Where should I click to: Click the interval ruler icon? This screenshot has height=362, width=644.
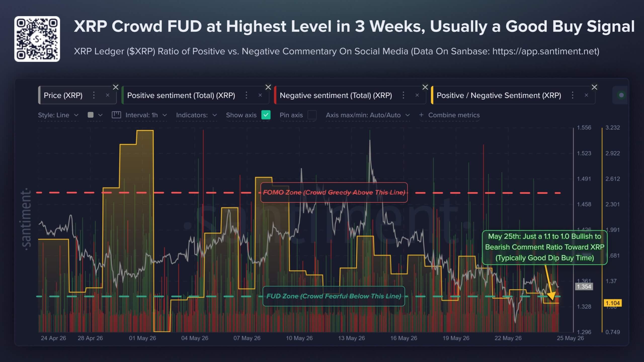coord(116,115)
